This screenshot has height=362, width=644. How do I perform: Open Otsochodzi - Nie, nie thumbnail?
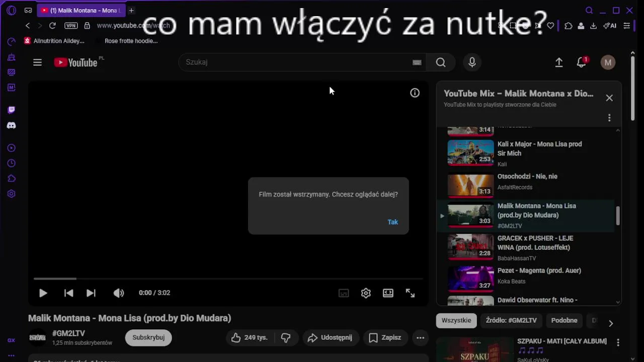[x=471, y=185]
